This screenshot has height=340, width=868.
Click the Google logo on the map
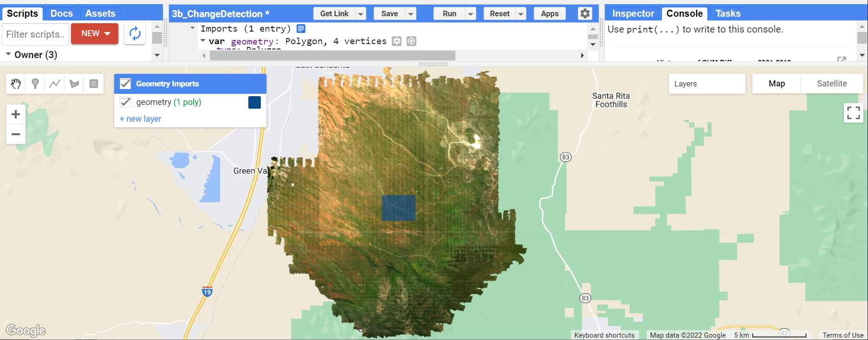coord(26,330)
